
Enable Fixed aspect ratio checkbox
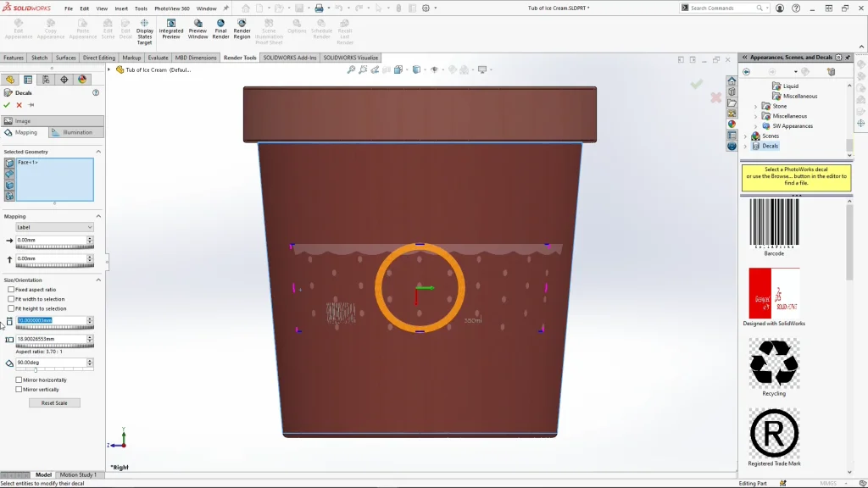(x=11, y=290)
